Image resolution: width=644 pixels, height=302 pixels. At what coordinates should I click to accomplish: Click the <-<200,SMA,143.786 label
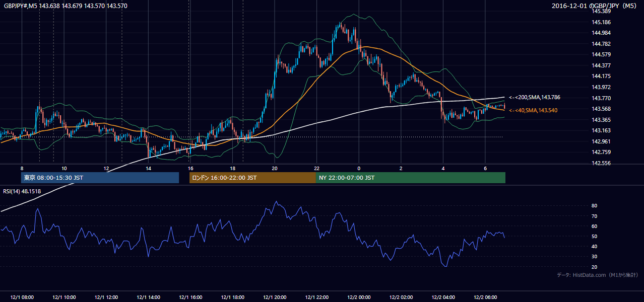tap(534, 97)
